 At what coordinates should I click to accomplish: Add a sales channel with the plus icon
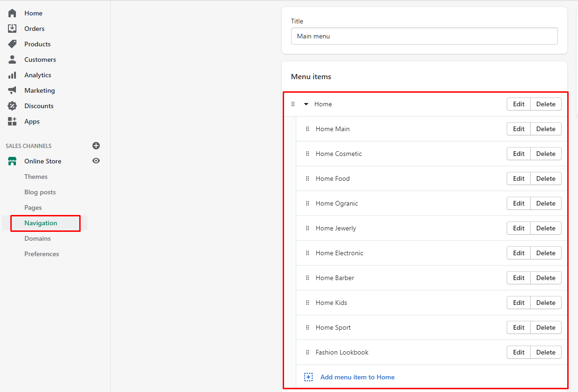pyautogui.click(x=96, y=146)
